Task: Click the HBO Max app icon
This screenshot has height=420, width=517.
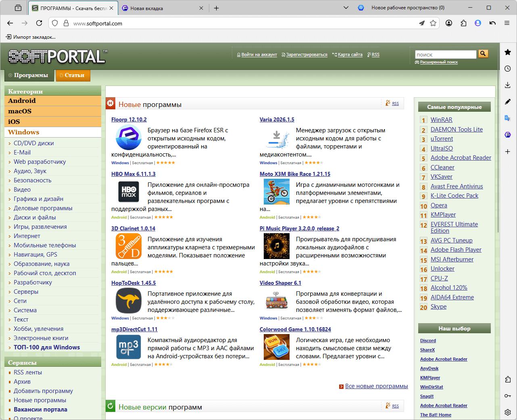Action: pos(129,192)
